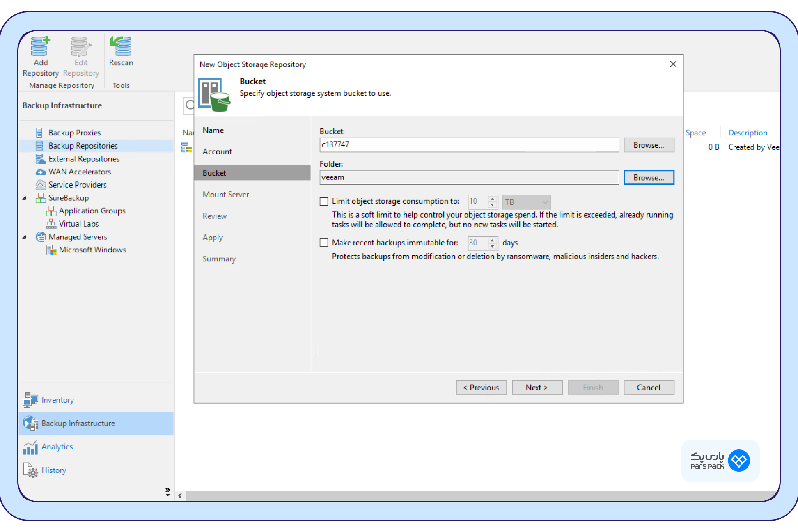The height and width of the screenshot is (532, 798).
Task: Select the Application Groups icon
Action: 51,211
